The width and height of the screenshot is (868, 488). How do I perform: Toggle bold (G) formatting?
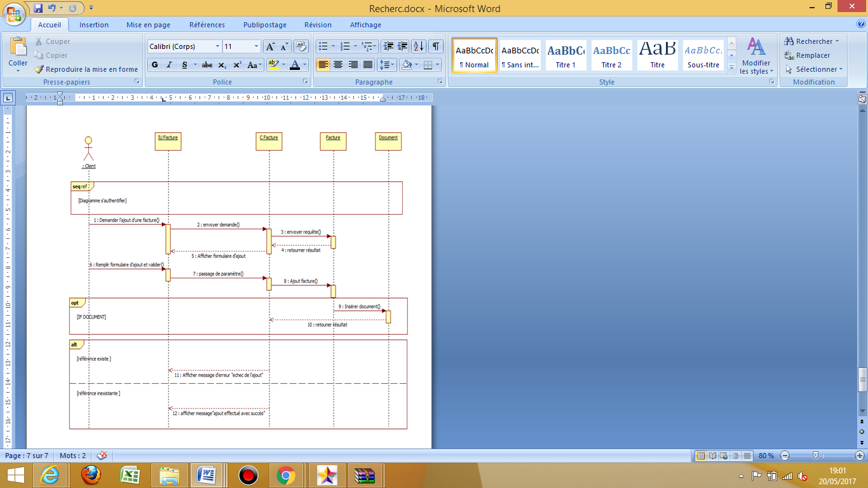point(154,65)
